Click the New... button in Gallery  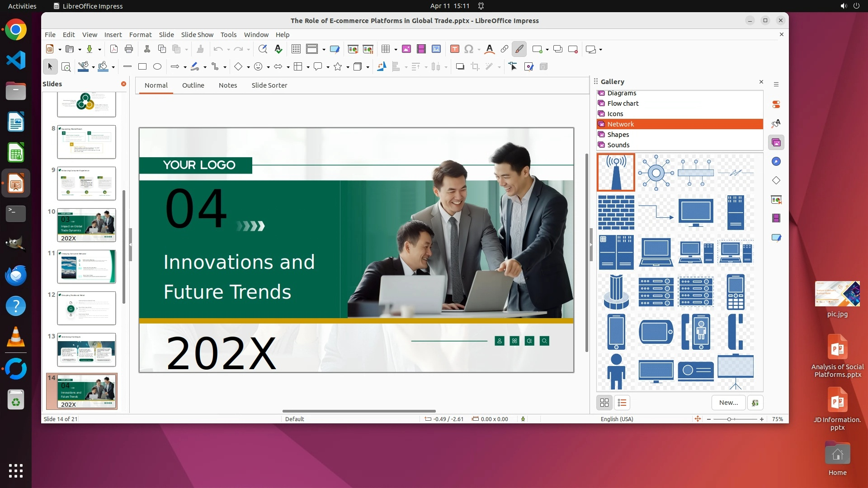pyautogui.click(x=728, y=403)
